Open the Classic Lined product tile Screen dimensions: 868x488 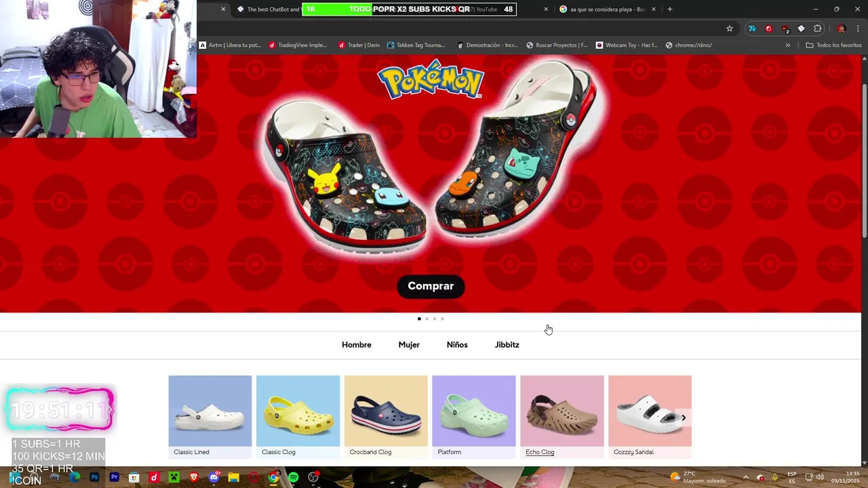210,417
